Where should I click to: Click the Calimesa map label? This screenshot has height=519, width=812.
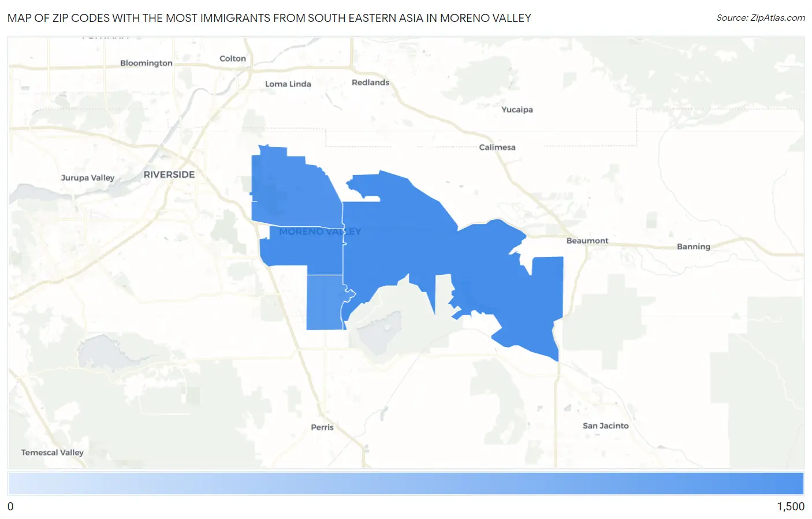(497, 147)
